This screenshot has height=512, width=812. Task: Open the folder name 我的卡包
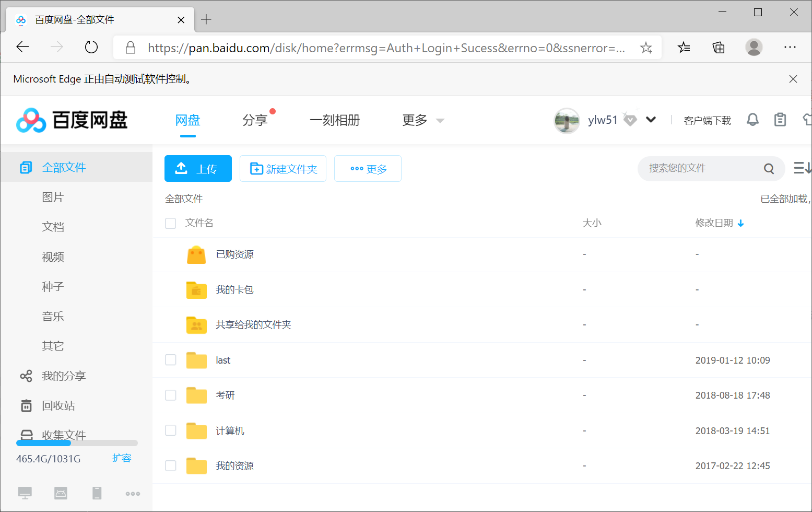(234, 289)
